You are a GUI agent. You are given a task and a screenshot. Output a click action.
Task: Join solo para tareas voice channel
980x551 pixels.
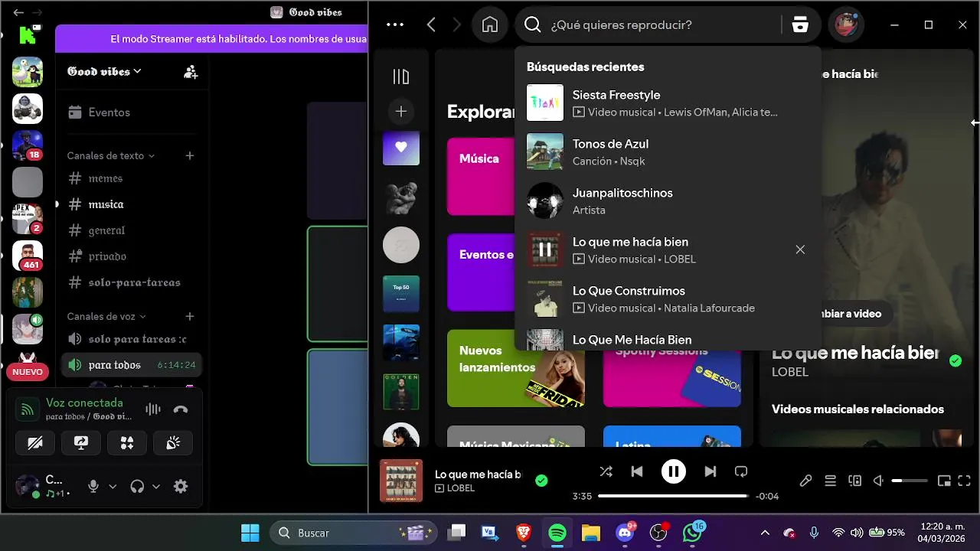130,339
